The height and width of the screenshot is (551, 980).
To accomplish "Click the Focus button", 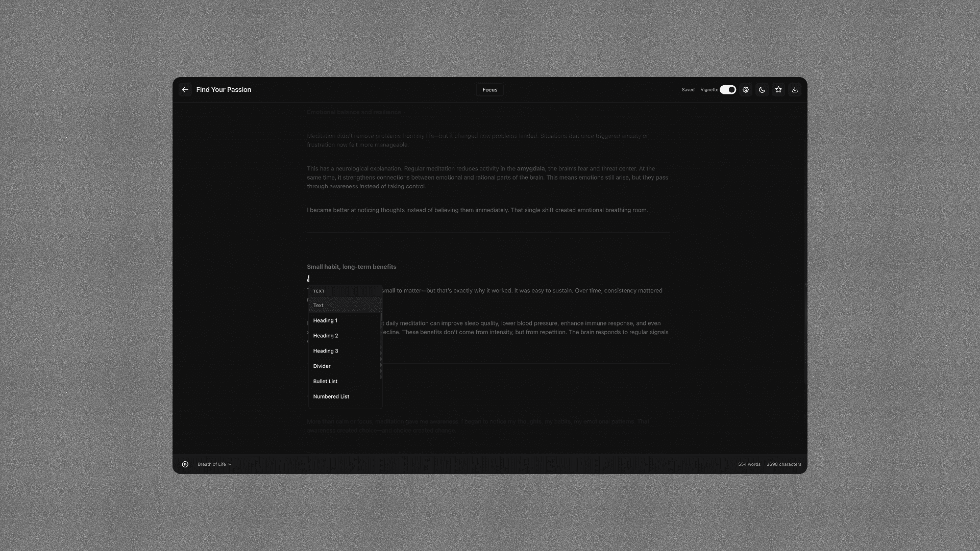I will (490, 90).
